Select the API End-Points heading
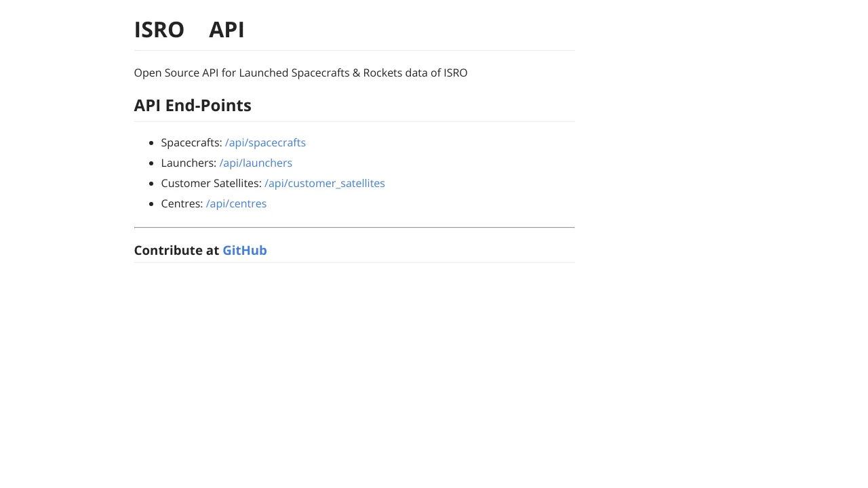The width and height of the screenshot is (868, 488). tap(193, 105)
